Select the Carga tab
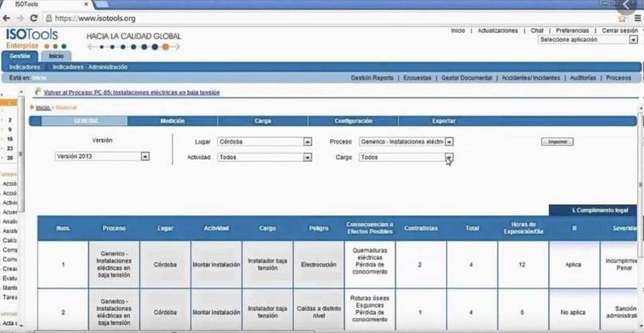The width and height of the screenshot is (644, 333). click(x=263, y=121)
